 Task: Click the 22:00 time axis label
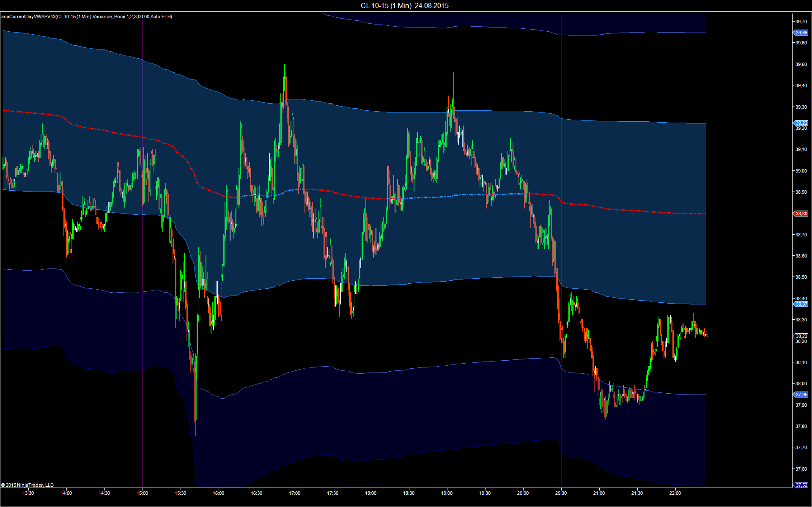pyautogui.click(x=675, y=493)
